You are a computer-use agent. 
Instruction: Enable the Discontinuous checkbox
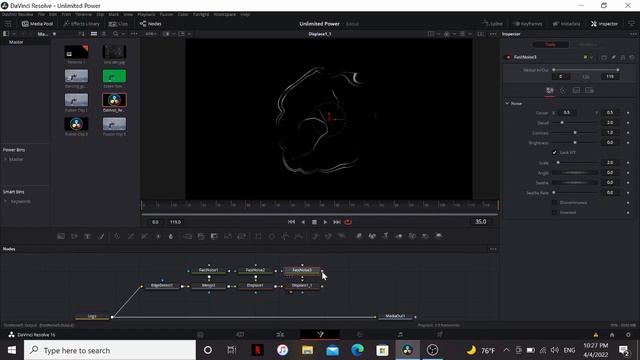pos(554,202)
